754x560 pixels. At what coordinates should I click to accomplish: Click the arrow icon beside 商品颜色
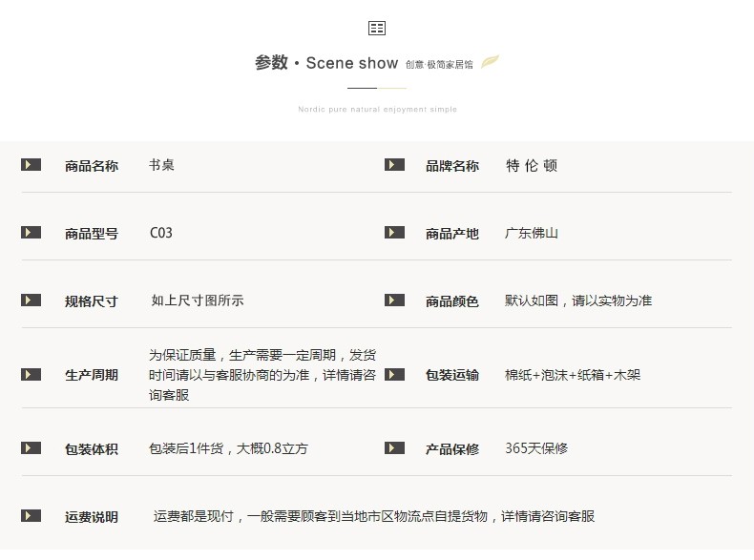[394, 301]
